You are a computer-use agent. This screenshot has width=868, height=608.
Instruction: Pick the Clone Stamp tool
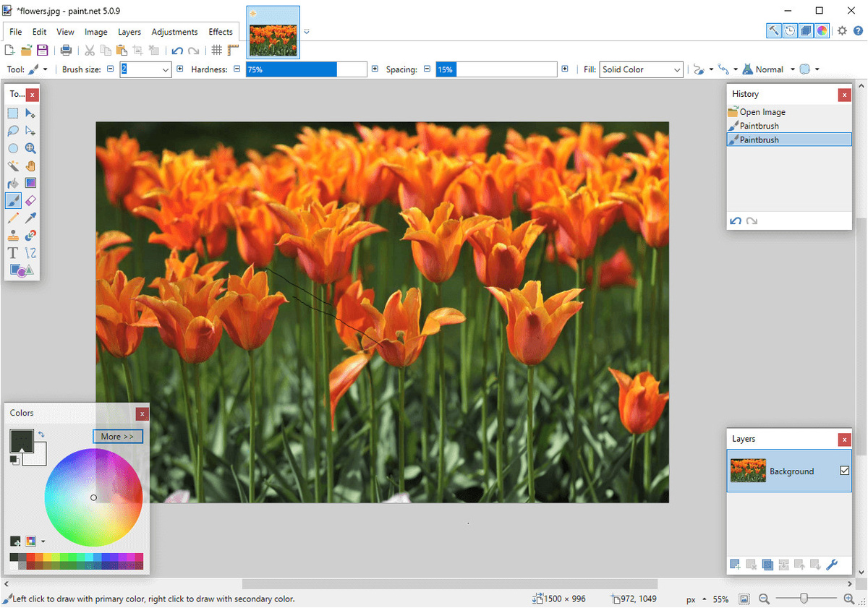coord(13,235)
